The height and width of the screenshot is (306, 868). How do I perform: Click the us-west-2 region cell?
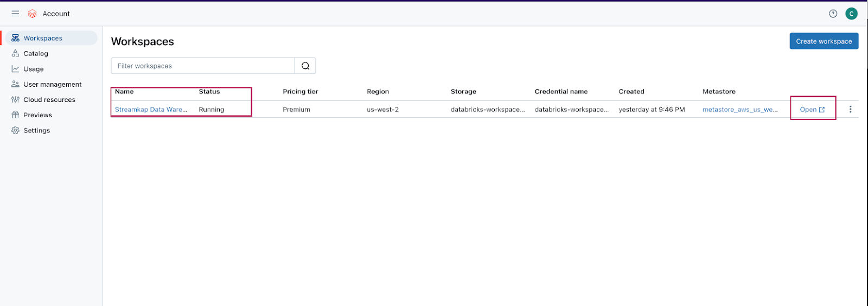[x=382, y=109]
